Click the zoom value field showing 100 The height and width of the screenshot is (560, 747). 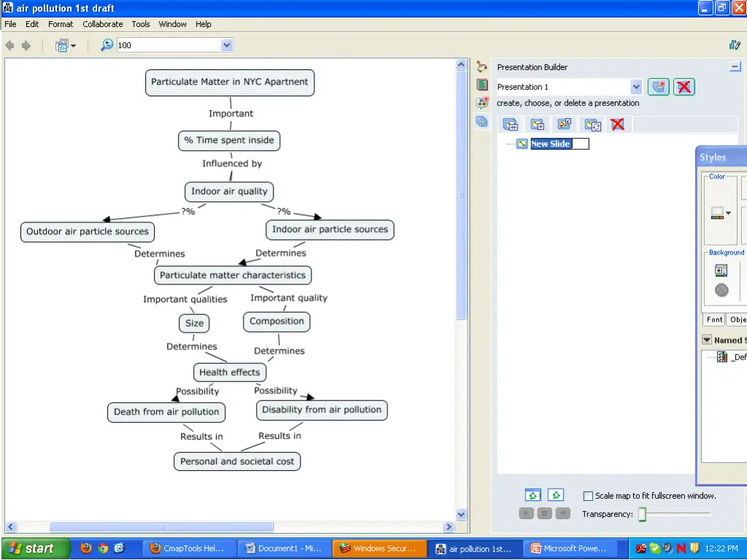[x=169, y=45]
